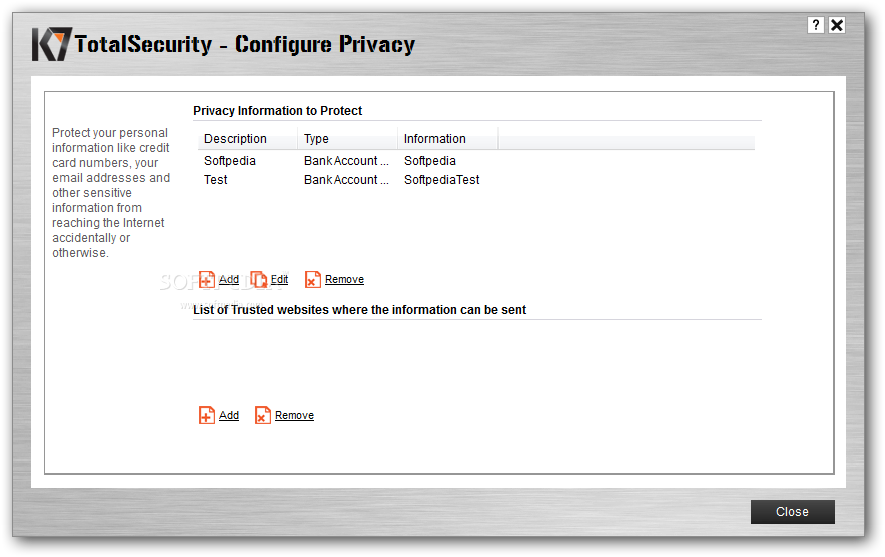Select the Softpedia row description cell
This screenshot has height=557, width=885.
point(230,161)
